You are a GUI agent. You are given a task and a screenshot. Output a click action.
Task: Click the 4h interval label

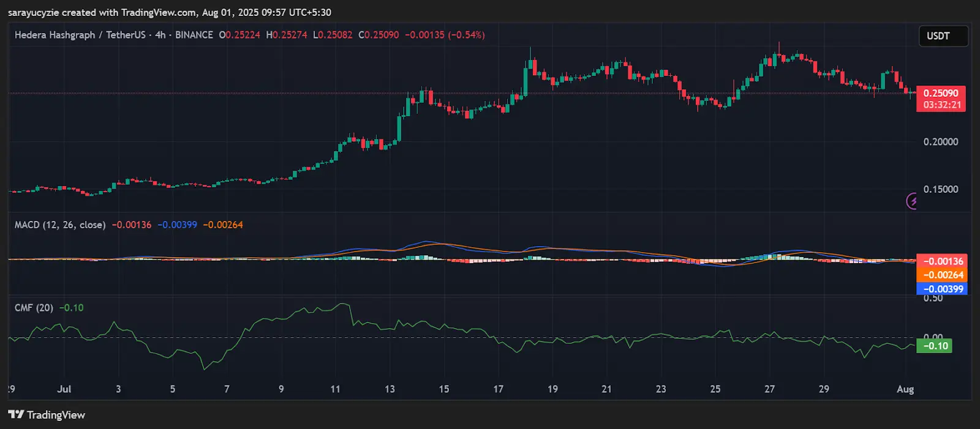(160, 35)
